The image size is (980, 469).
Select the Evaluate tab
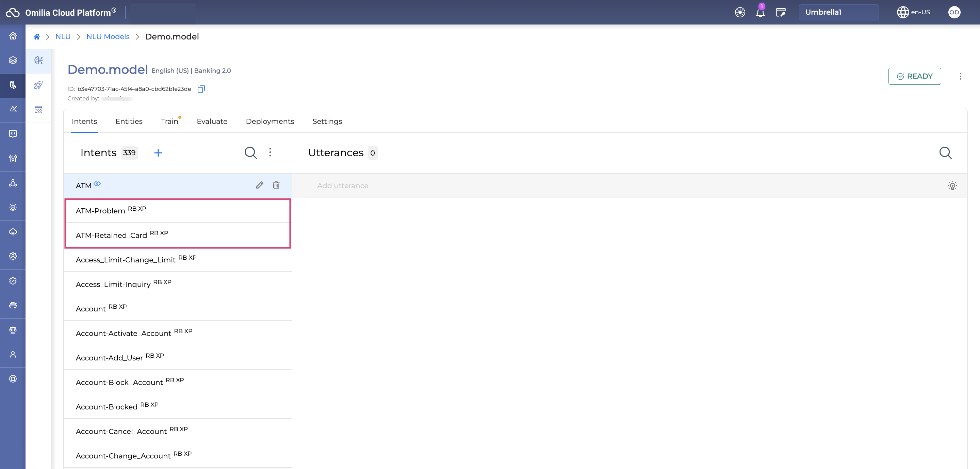pyautogui.click(x=211, y=121)
